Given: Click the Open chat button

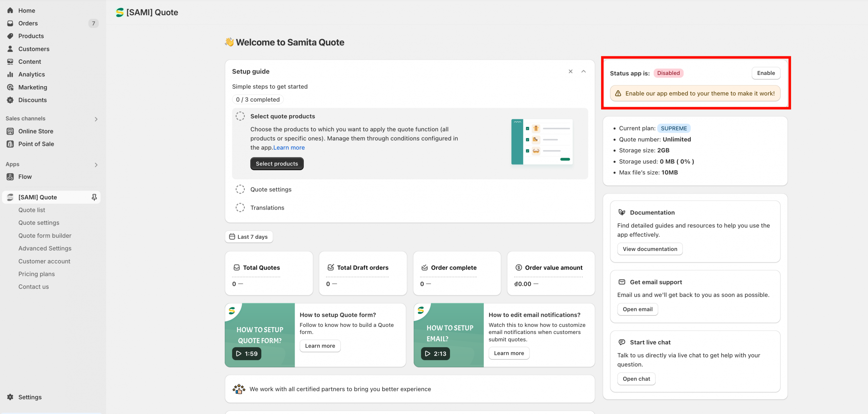Looking at the screenshot, I should point(636,379).
